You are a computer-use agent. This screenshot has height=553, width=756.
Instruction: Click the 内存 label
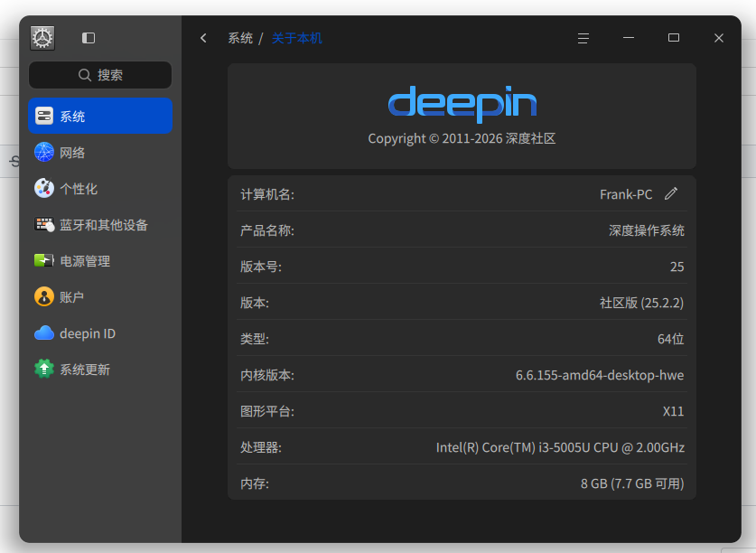255,483
